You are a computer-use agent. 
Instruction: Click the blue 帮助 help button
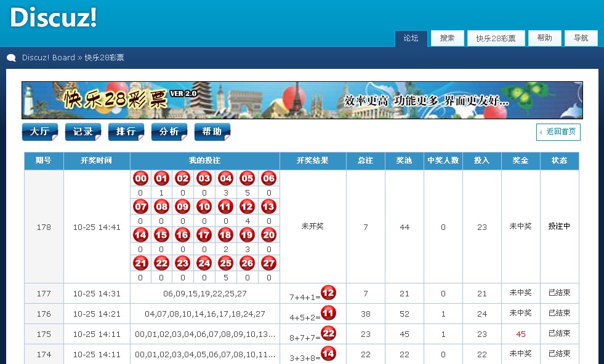tap(212, 132)
